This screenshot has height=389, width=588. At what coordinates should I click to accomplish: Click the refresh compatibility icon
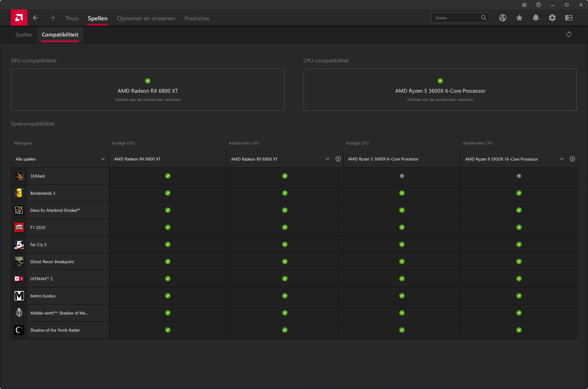pyautogui.click(x=569, y=34)
